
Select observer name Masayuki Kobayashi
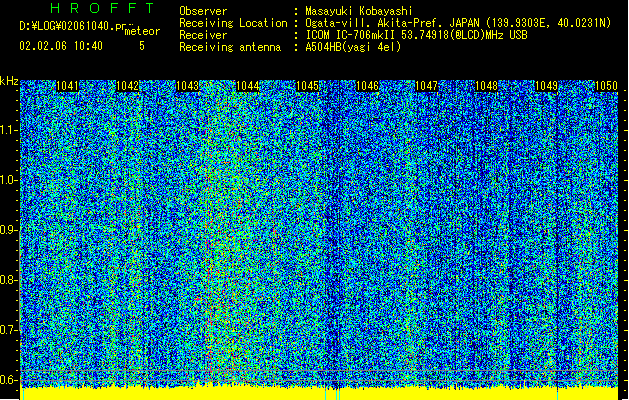tap(359, 11)
